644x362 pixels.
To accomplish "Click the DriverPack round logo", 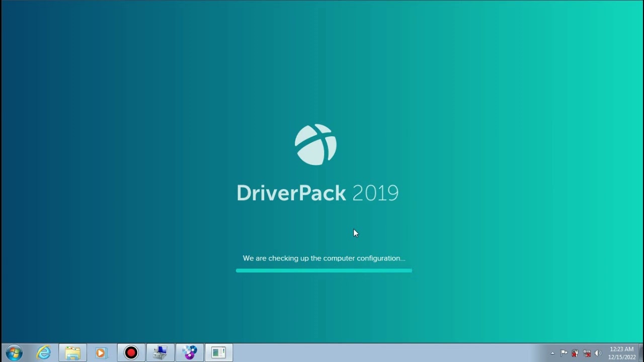I will pyautogui.click(x=316, y=145).
